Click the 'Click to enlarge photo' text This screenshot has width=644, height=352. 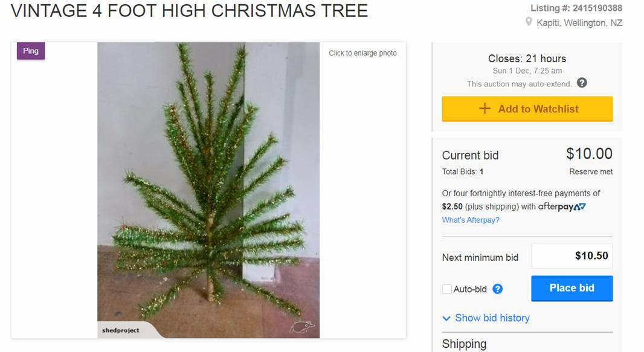362,53
